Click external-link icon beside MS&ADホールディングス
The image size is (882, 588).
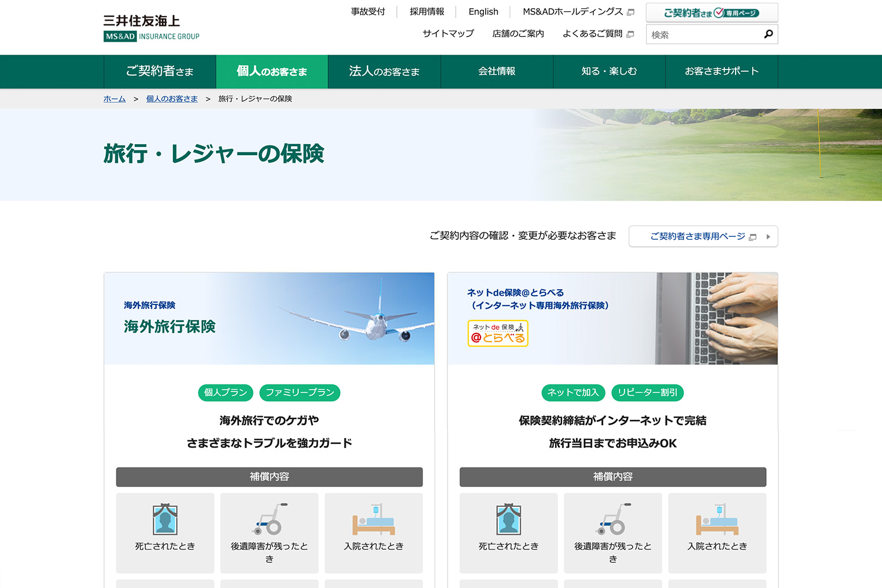(x=631, y=12)
